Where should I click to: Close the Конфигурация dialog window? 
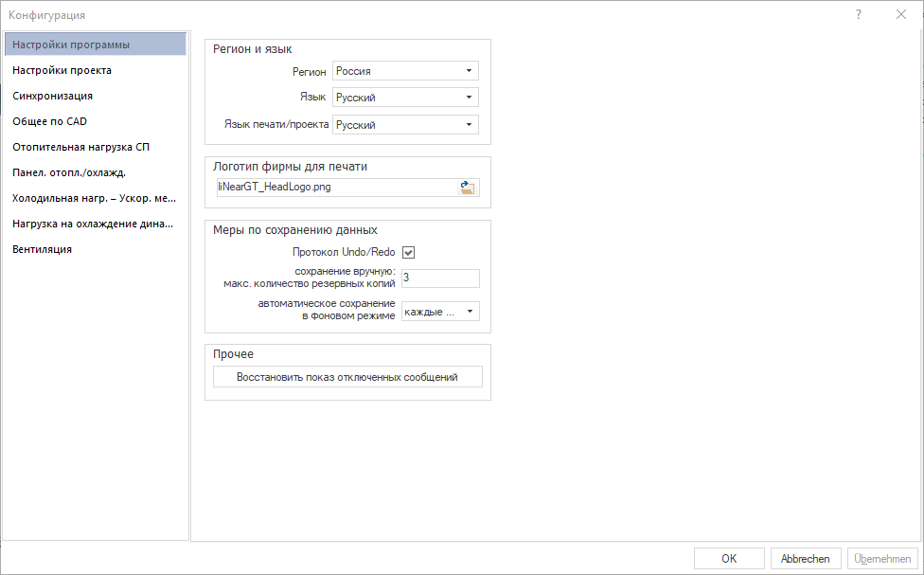[x=901, y=15]
